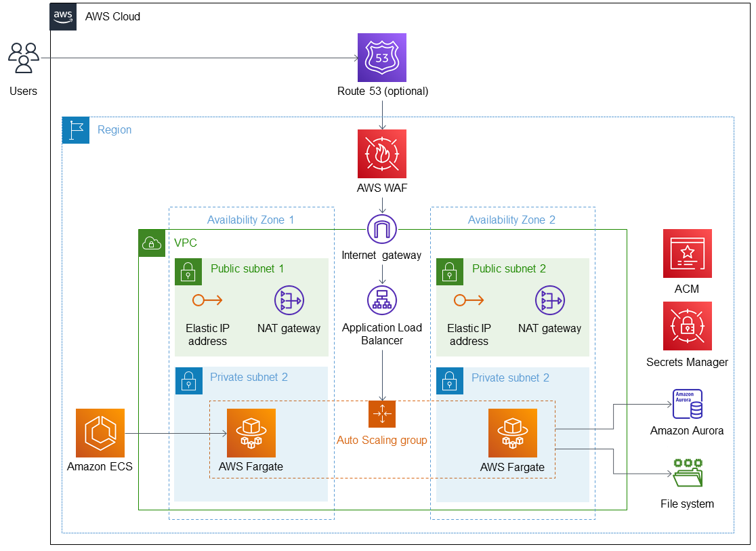The height and width of the screenshot is (551, 756).
Task: Click the Application Load Balancer icon
Action: 382,300
